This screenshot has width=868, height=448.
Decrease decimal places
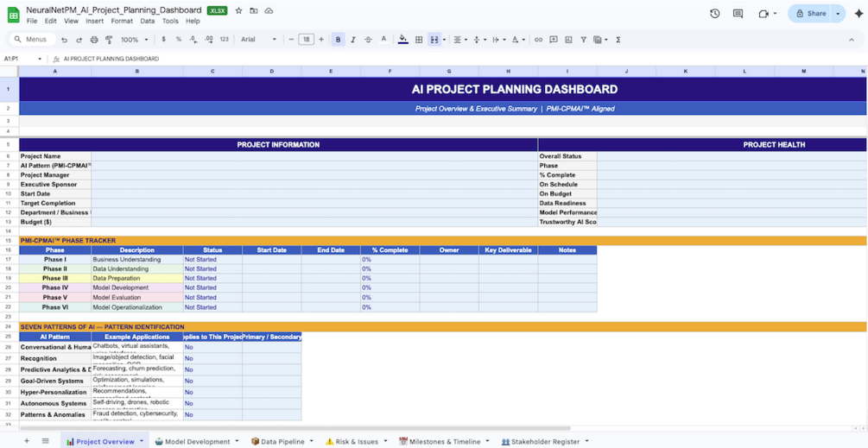pyautogui.click(x=193, y=40)
